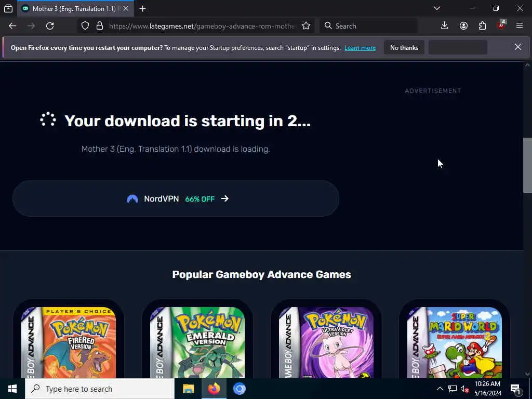Follow the Learn more link
The width and height of the screenshot is (532, 399).
[360, 48]
